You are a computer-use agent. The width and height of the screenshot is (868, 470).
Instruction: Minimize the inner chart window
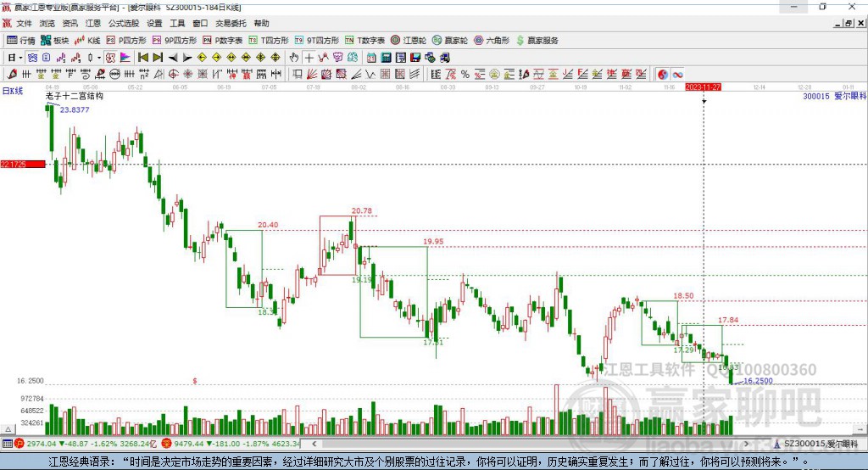pos(838,23)
